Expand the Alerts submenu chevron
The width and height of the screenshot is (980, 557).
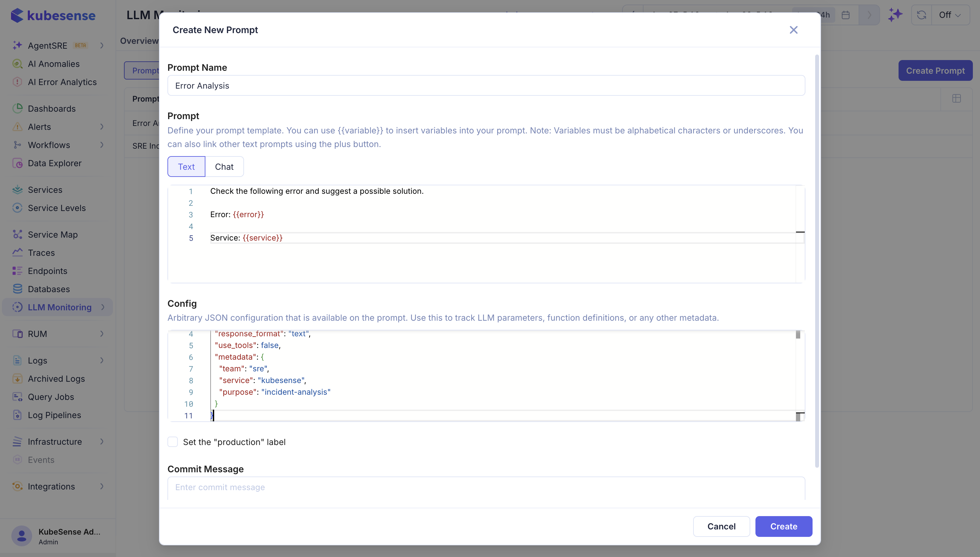[102, 127]
